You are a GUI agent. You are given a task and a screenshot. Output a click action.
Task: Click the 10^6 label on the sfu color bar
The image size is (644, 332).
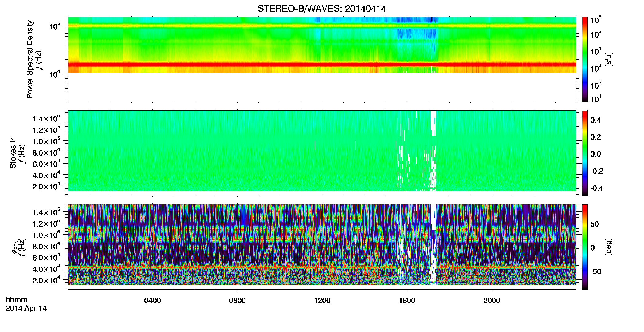point(596,20)
